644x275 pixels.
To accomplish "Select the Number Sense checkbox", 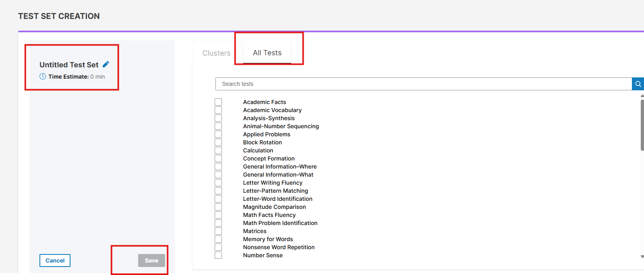I will (x=218, y=255).
